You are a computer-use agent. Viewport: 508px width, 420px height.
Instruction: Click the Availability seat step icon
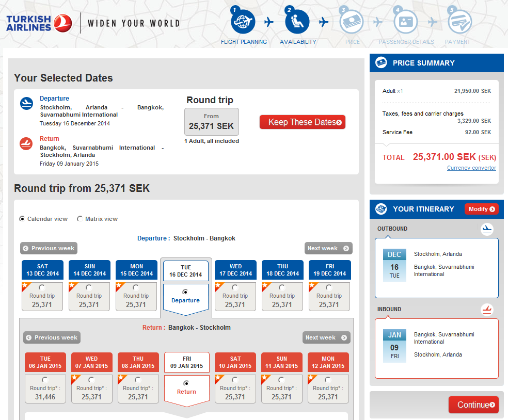[297, 22]
